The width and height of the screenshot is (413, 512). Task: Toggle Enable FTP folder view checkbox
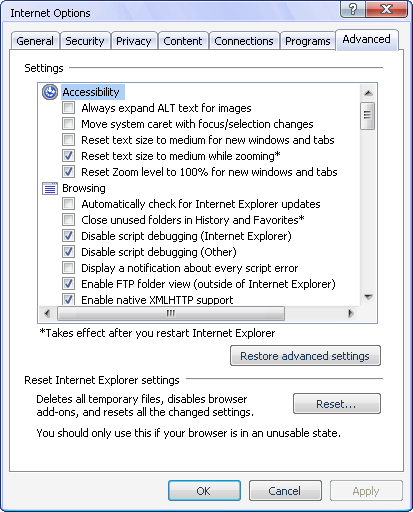(x=69, y=284)
